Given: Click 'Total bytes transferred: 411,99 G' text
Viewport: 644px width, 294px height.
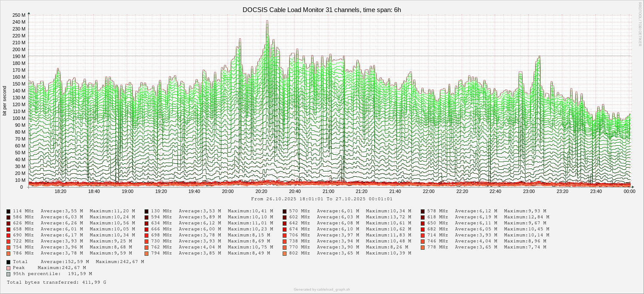Looking at the screenshot, I should pyautogui.click(x=56, y=282).
